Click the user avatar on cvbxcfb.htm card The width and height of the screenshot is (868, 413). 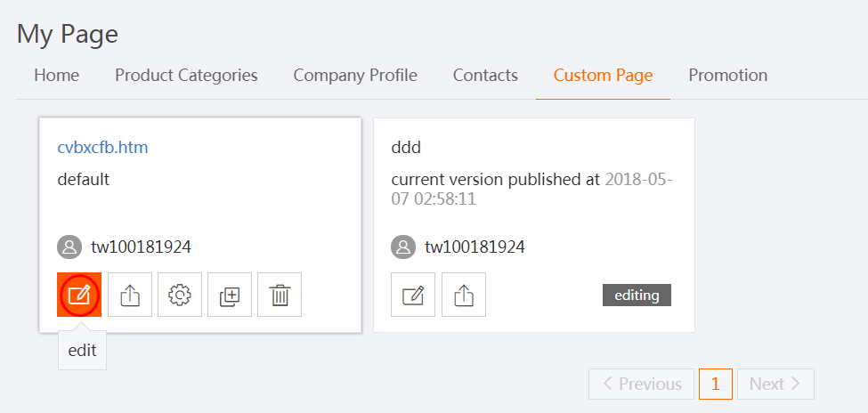(x=69, y=247)
